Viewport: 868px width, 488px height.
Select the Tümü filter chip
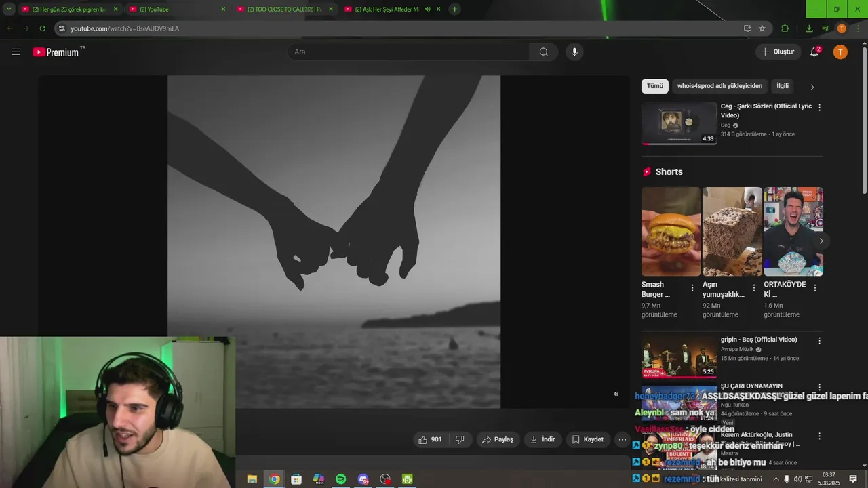654,86
